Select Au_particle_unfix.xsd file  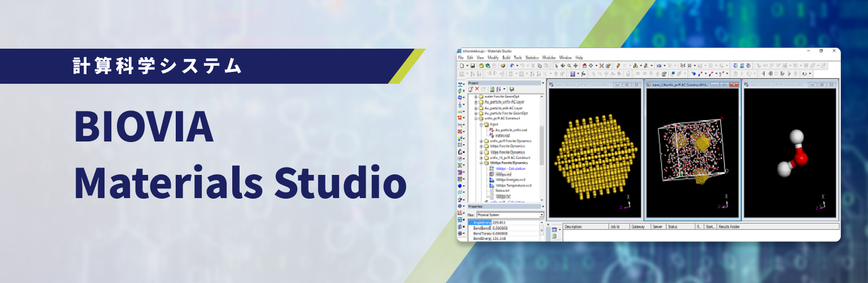tap(511, 130)
